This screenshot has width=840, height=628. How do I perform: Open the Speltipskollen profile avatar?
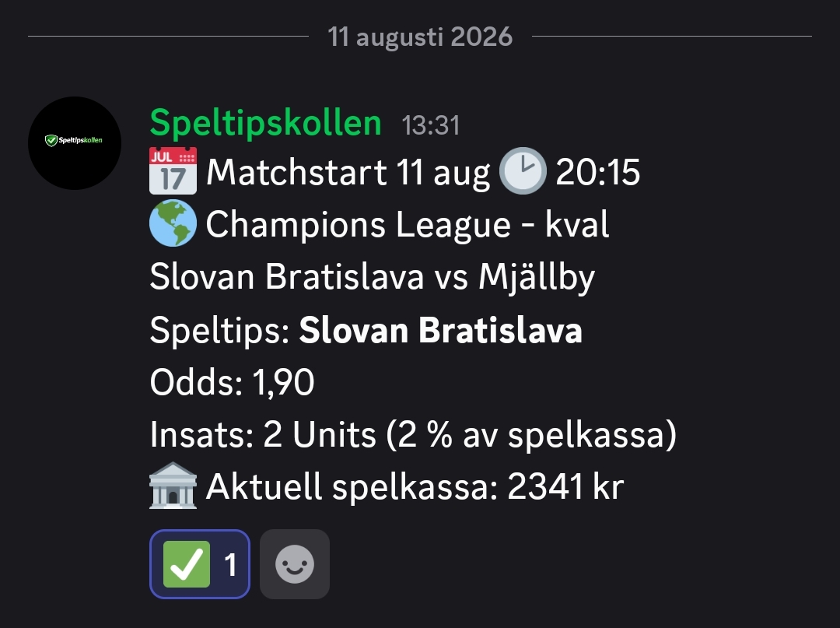coord(75,143)
